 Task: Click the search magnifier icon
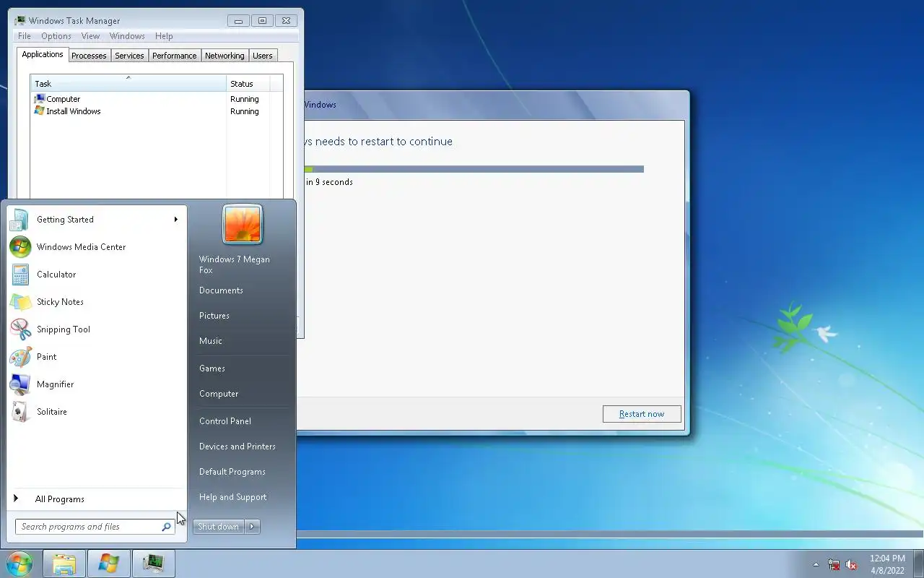coord(166,527)
